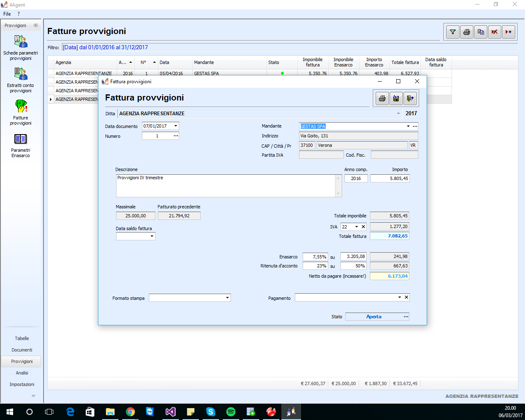Click the filter funnel icon in Fatture provvigioni toolbar
Screen dimensions: 525x420
pos(453,32)
